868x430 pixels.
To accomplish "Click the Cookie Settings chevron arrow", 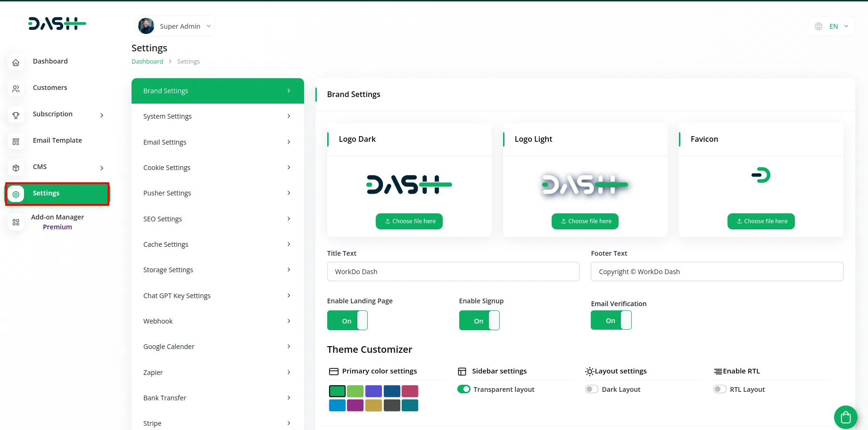I will (289, 167).
